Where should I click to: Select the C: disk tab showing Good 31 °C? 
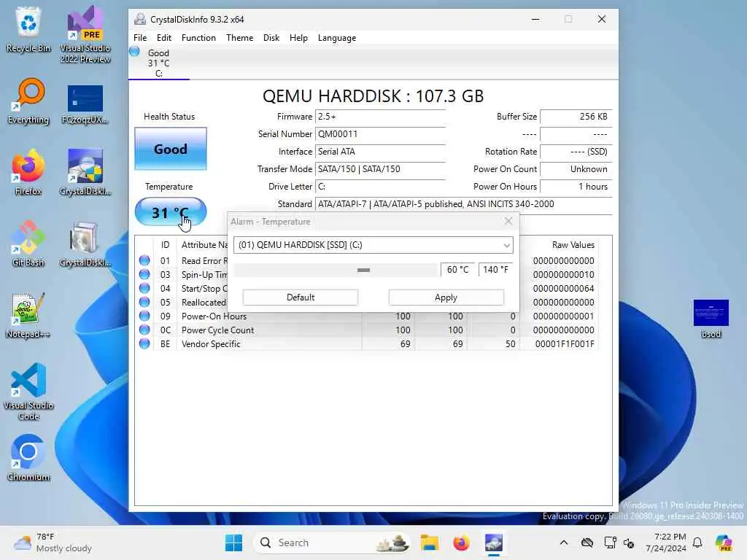158,63
